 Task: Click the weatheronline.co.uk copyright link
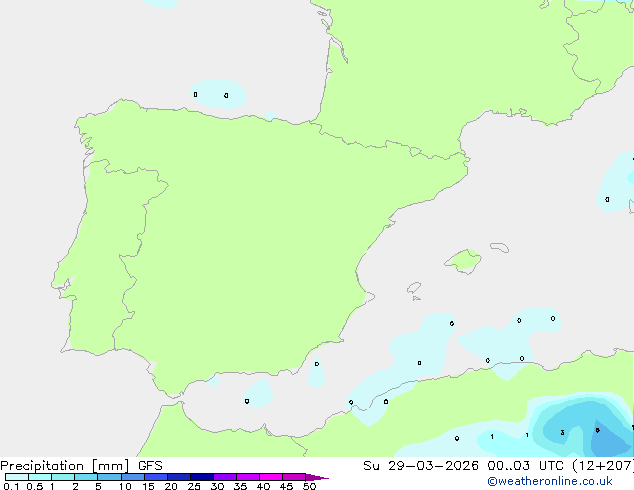(550, 481)
